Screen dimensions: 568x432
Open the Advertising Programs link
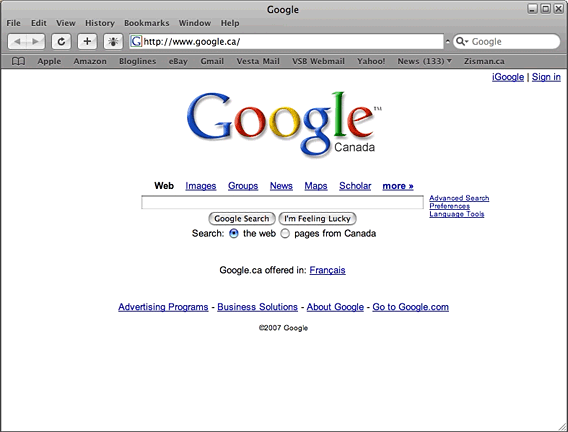pyautogui.click(x=163, y=307)
